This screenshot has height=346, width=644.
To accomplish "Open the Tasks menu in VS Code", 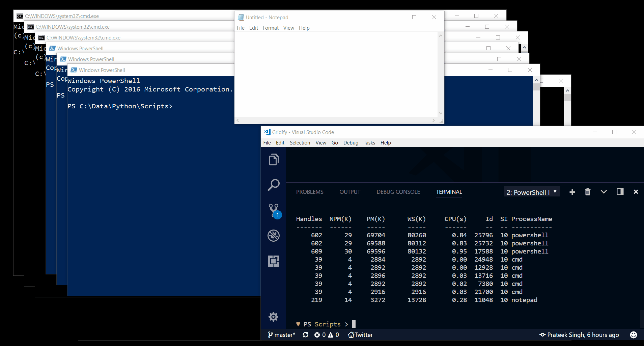I will [369, 143].
